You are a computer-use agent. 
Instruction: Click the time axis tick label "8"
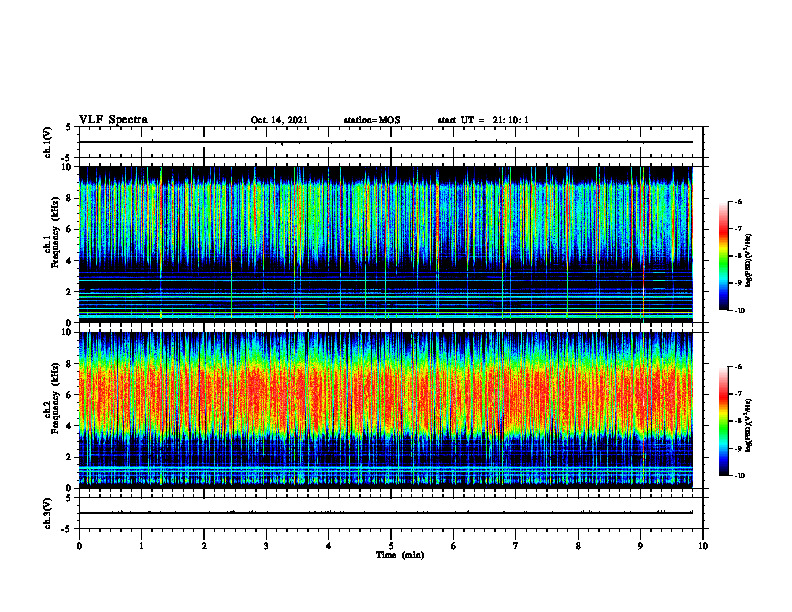(x=578, y=546)
